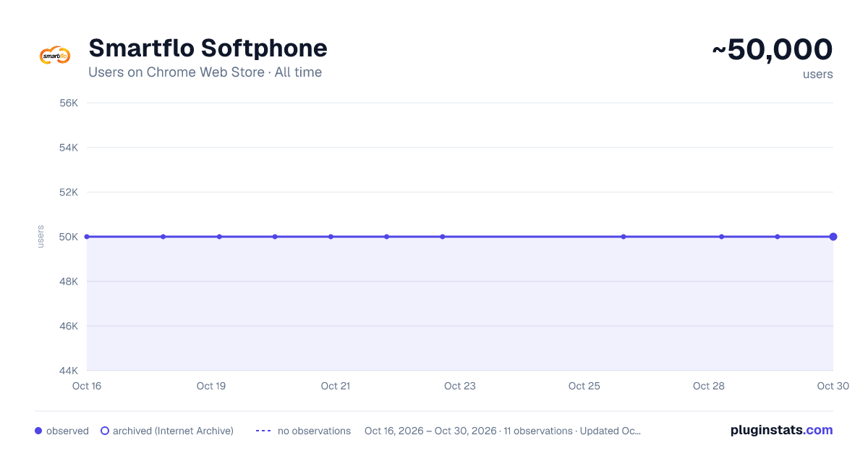Click the last data point on Oct 30
The image size is (868, 456).
pos(833,237)
